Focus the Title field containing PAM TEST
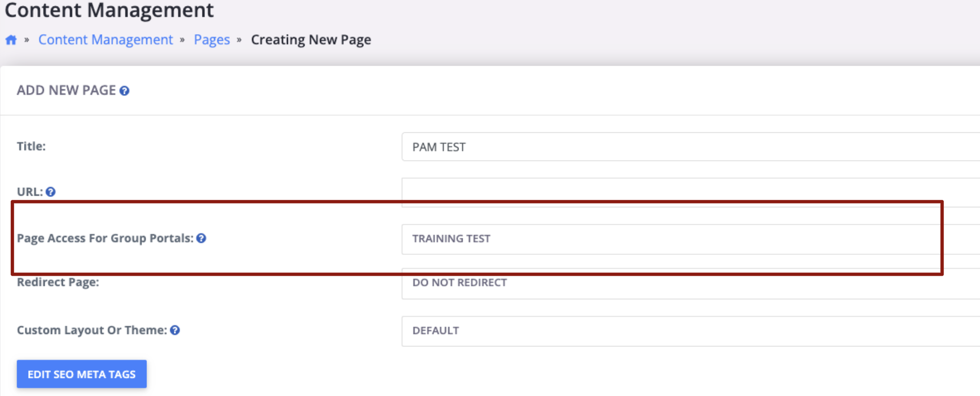 691,147
